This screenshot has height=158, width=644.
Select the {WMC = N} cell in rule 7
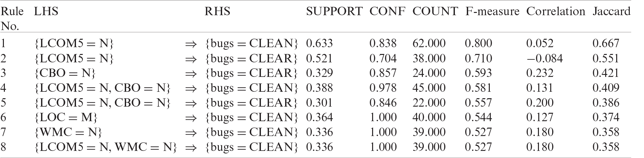tap(68, 132)
